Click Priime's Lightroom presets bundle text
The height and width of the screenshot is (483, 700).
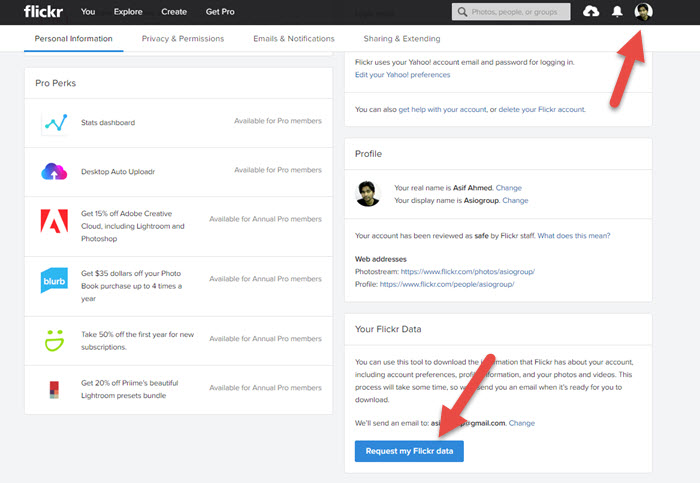tap(129, 389)
